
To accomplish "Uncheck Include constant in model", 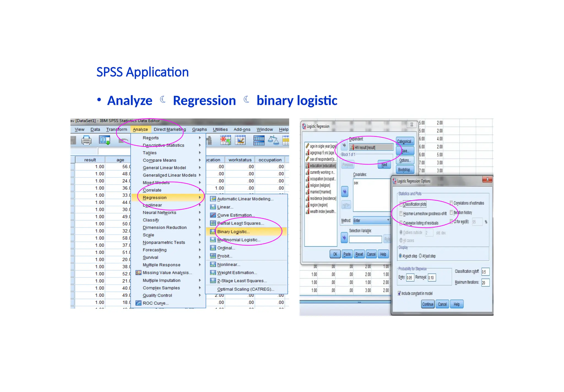I will pos(399,293).
